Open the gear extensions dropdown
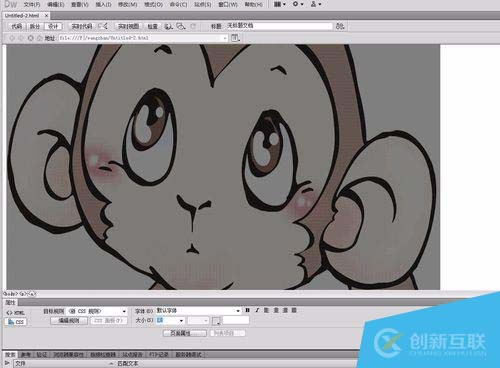Image resolution: width=500 pixels, height=368 pixels. point(298,4)
